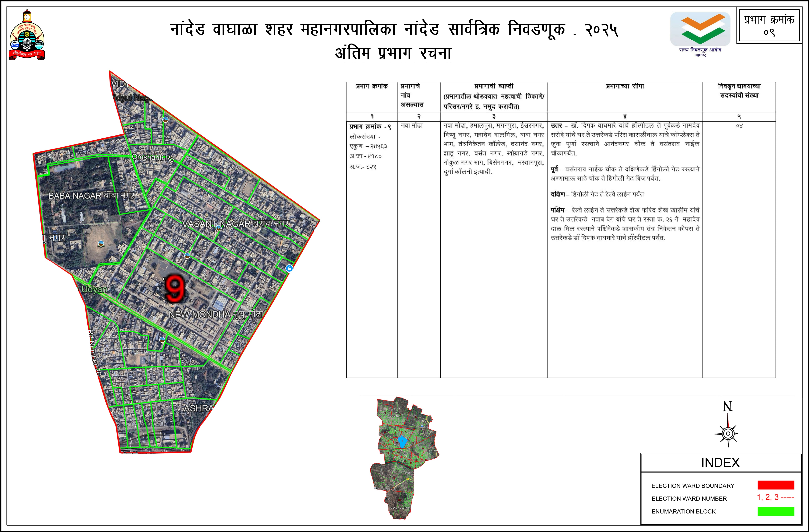
Task: Click the BABA NAGAR map label
Action: [75, 196]
